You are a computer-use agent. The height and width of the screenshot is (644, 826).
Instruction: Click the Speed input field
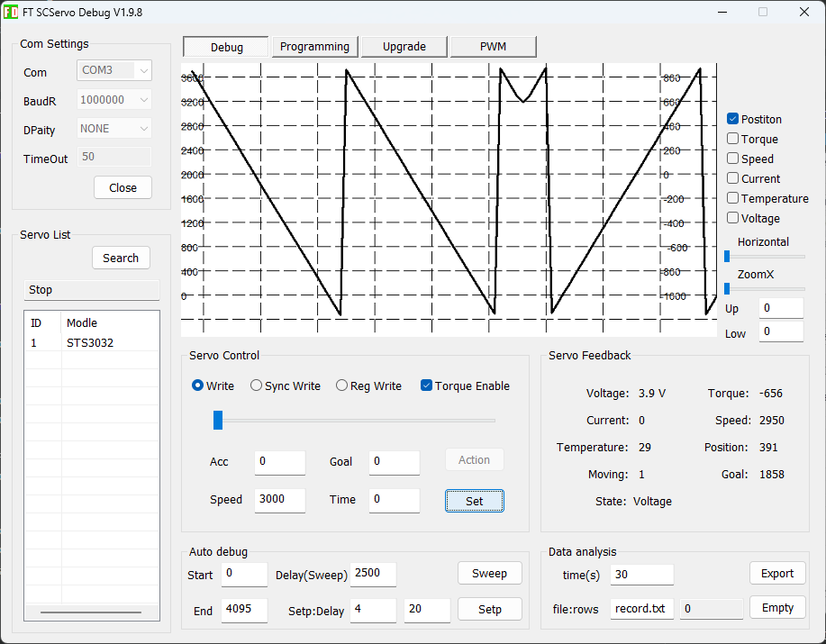280,500
